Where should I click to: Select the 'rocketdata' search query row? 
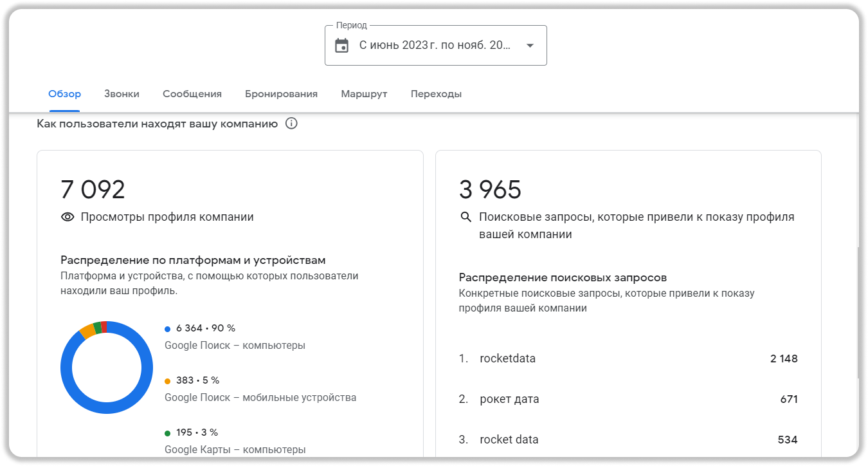pos(628,359)
